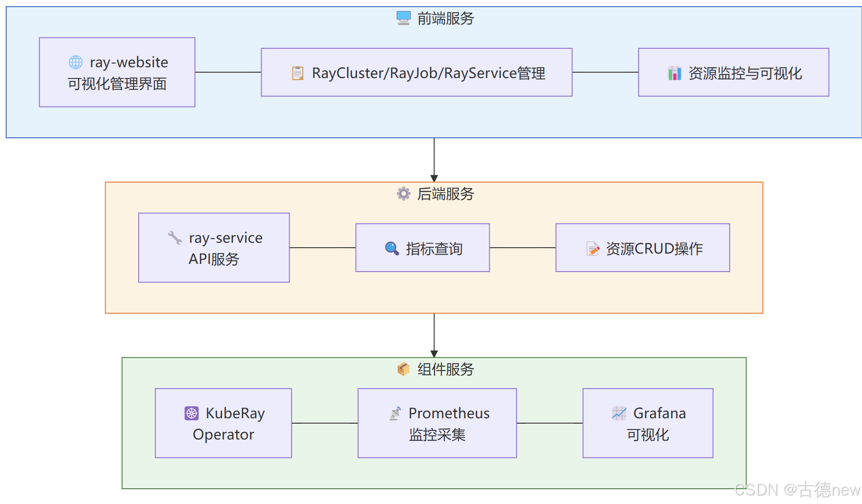Click the clipboard icon before RayCluster/RayJob/RayService管理
Viewport: 862px width, 504px height.
coord(298,73)
